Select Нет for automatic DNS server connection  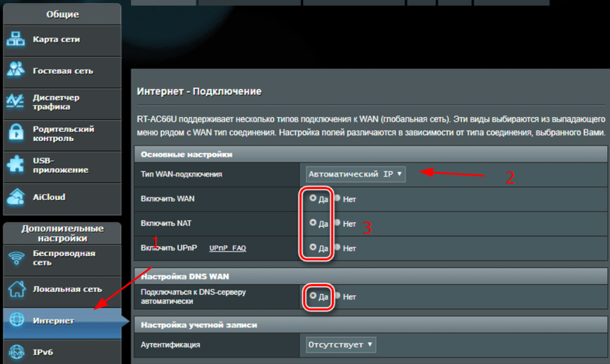(337, 296)
